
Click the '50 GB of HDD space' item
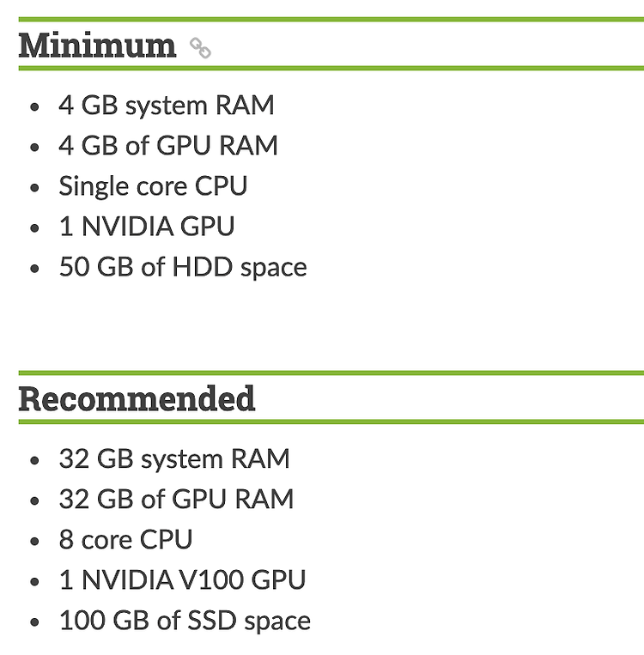[x=183, y=267]
